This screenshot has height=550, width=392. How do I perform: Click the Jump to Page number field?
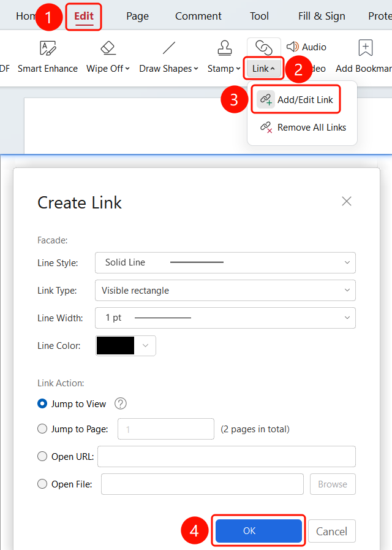coord(166,429)
